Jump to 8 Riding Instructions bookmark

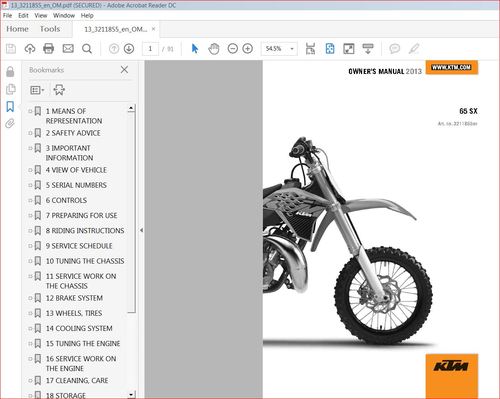tap(85, 231)
